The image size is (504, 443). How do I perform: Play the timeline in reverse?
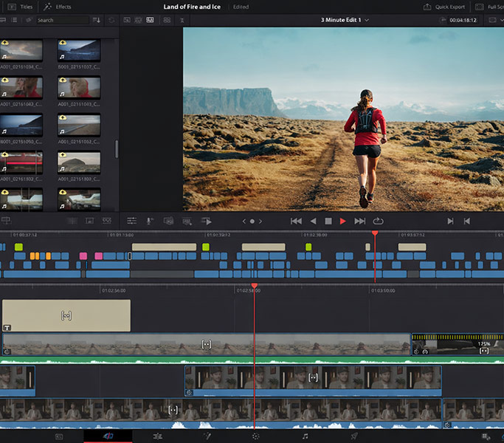314,221
